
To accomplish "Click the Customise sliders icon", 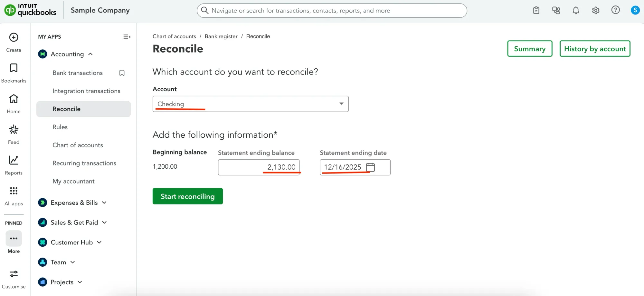I will tap(13, 274).
